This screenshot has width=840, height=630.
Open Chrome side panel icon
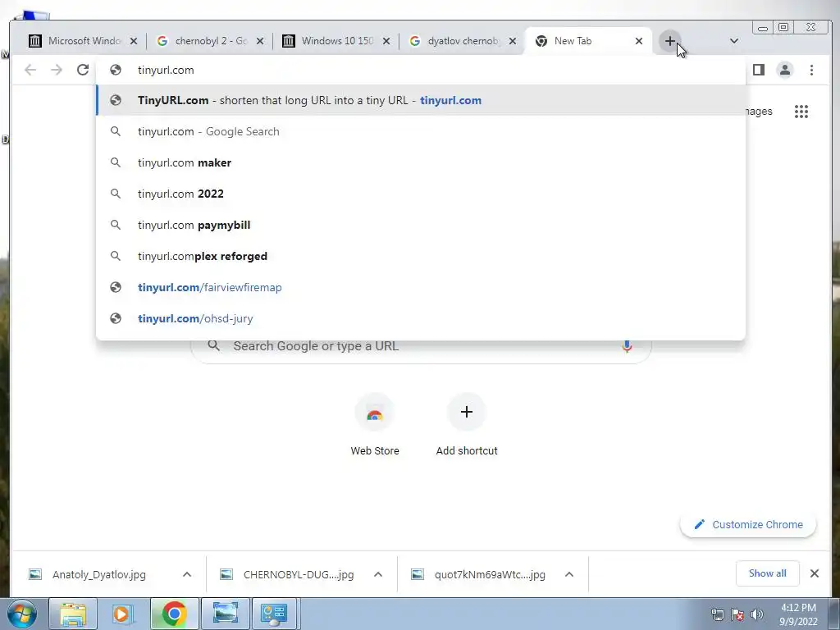point(759,70)
